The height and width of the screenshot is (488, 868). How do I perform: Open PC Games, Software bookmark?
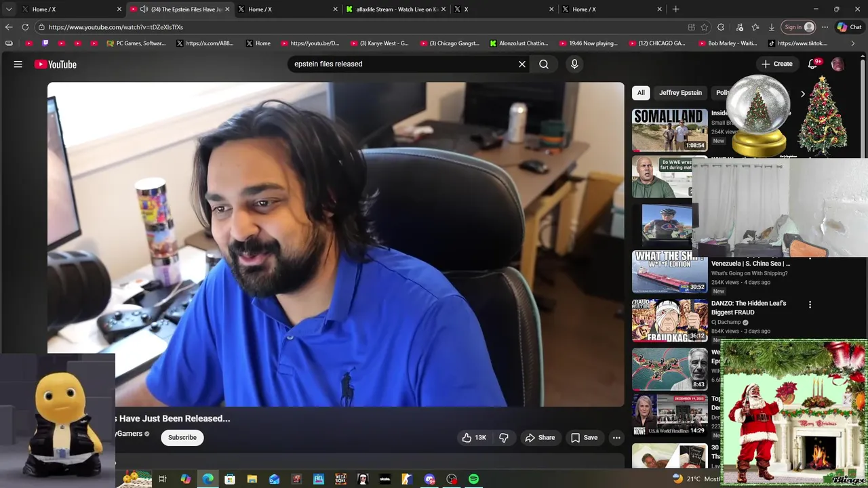tap(136, 43)
